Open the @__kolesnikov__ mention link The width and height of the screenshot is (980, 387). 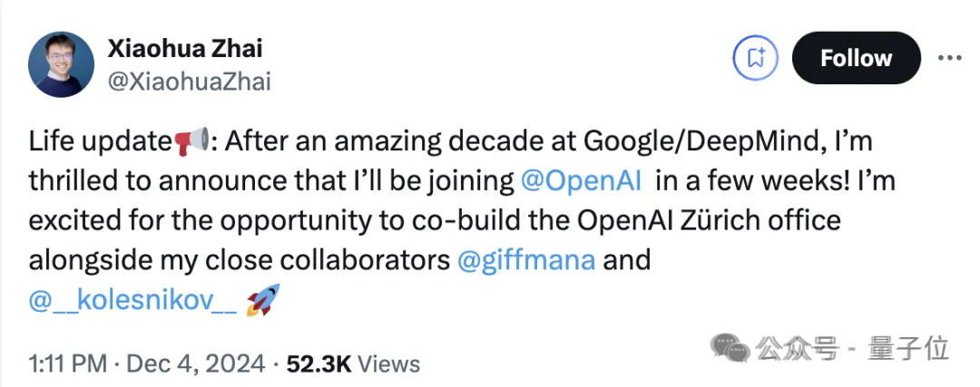pyautogui.click(x=132, y=300)
